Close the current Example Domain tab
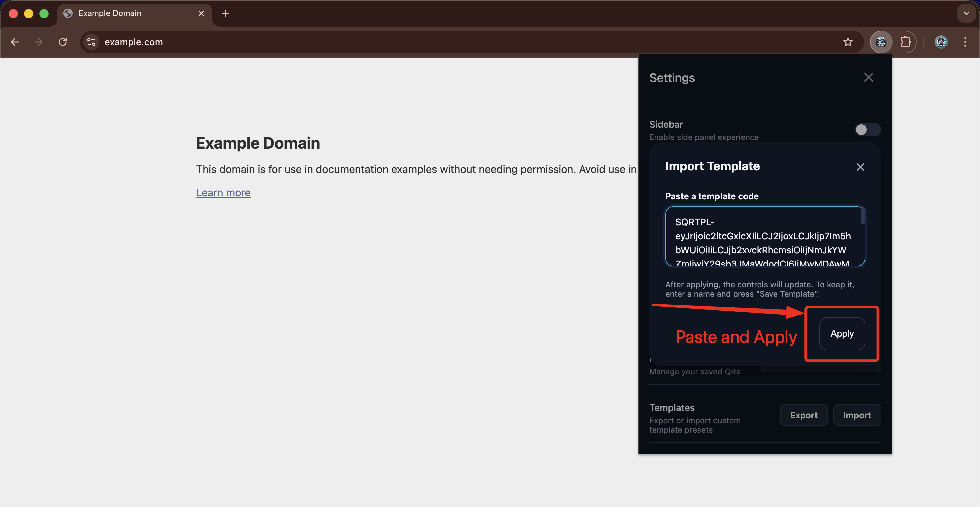 201,13
